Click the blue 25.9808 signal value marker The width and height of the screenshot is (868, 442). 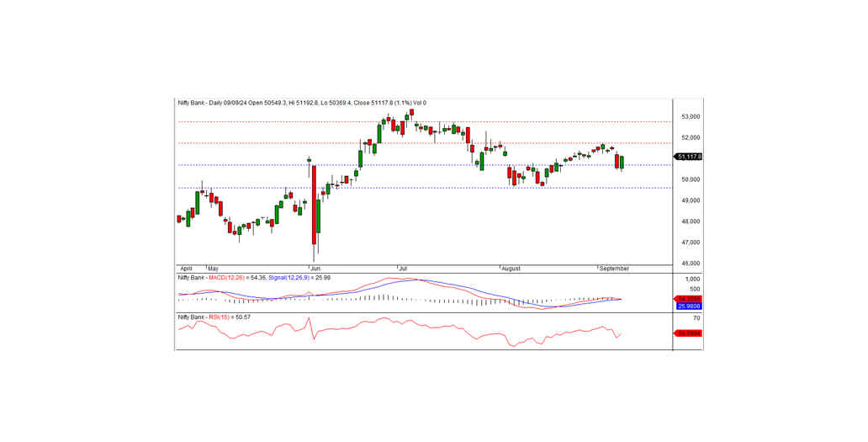[x=689, y=306]
